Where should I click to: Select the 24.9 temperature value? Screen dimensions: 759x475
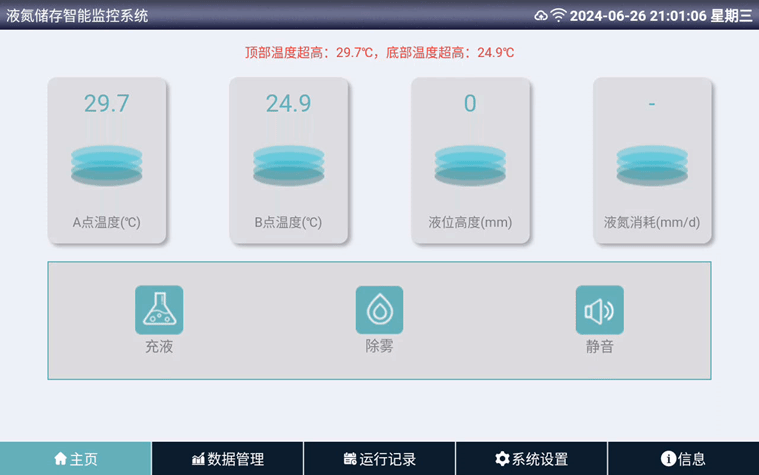pos(288,103)
